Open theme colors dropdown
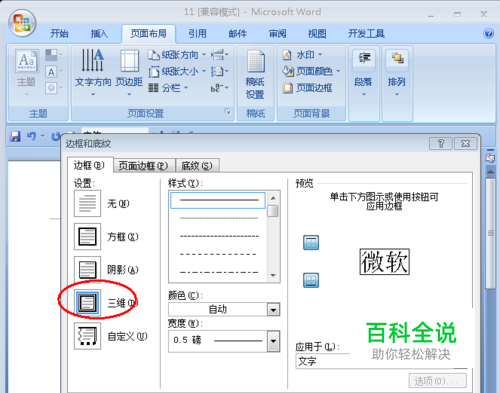 tap(53, 55)
